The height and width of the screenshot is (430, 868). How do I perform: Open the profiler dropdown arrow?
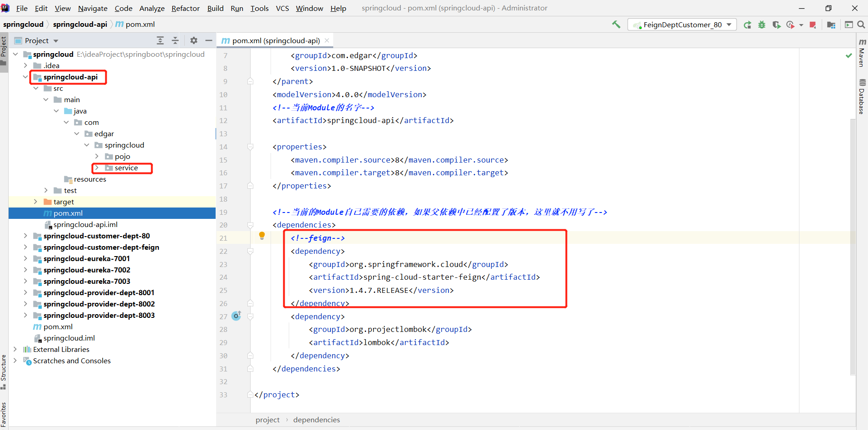801,25
